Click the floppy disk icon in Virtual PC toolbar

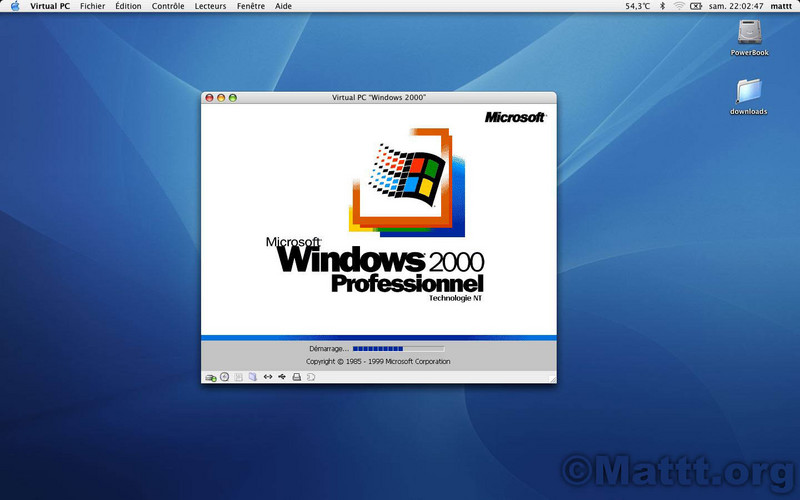tap(238, 377)
